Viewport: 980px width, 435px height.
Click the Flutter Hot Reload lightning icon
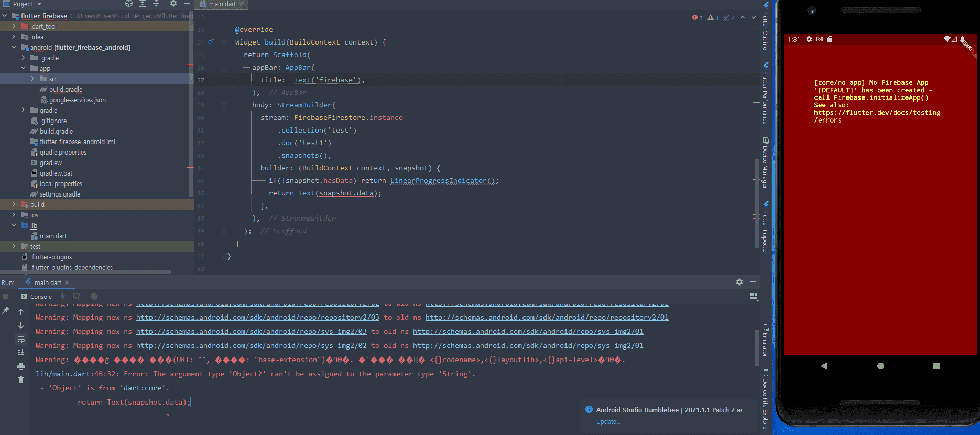pyautogui.click(x=62, y=297)
